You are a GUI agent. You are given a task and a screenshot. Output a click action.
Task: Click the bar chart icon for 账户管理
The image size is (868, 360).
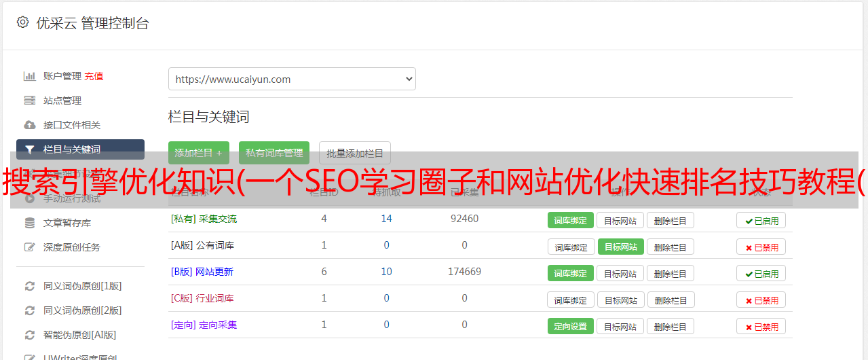30,76
